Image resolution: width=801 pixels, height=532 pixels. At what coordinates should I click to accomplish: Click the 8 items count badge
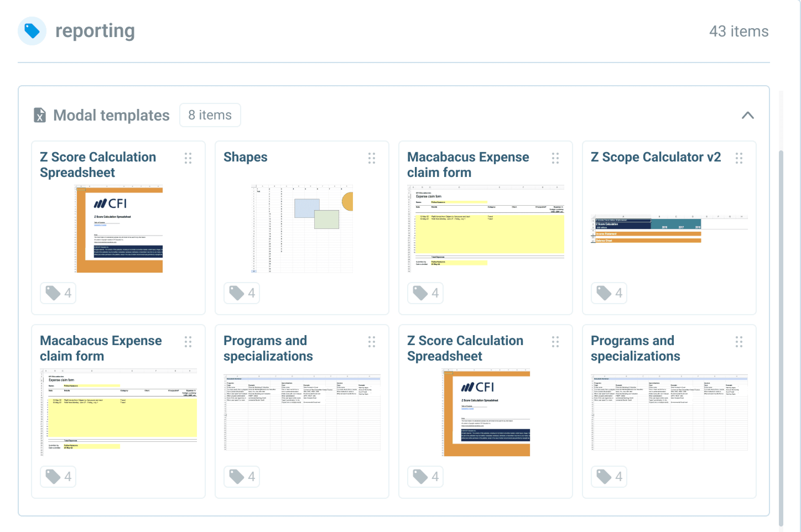(210, 115)
